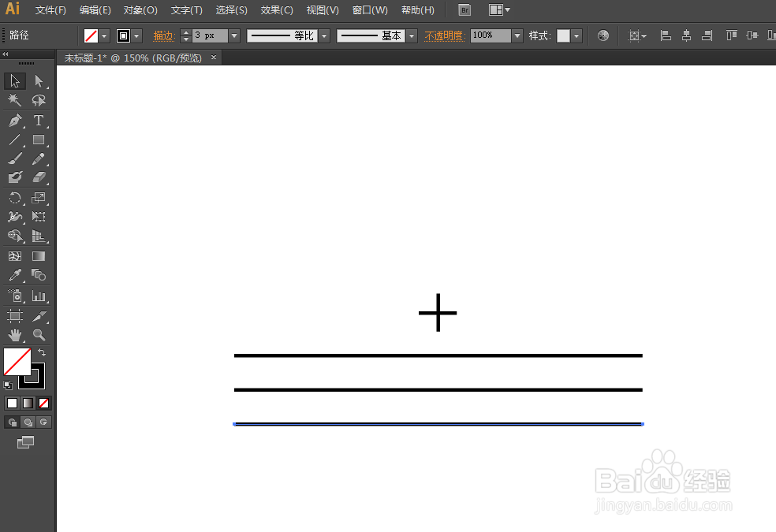Pick the Eyedropper tool
Image resolution: width=776 pixels, height=532 pixels.
pos(14,273)
